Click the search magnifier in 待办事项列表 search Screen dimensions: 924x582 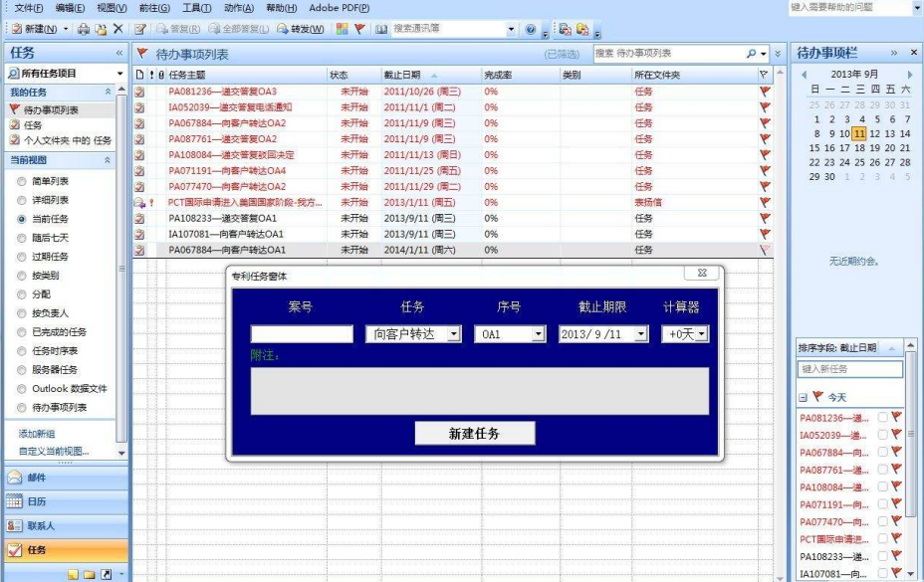click(x=752, y=54)
